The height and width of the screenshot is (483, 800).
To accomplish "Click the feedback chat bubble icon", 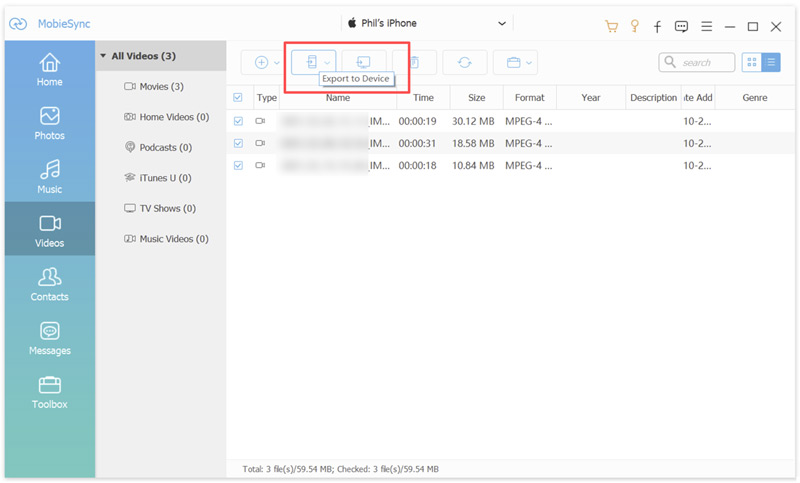I will click(x=682, y=26).
